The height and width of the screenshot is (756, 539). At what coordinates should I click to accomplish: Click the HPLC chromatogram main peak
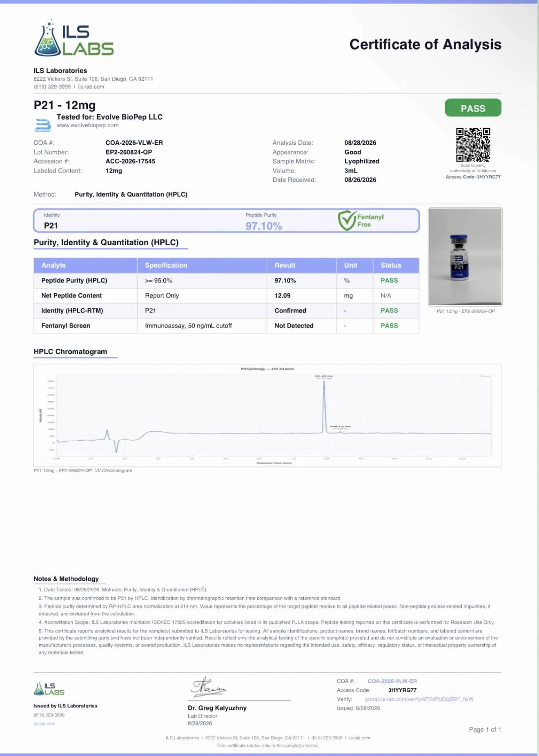(x=324, y=406)
